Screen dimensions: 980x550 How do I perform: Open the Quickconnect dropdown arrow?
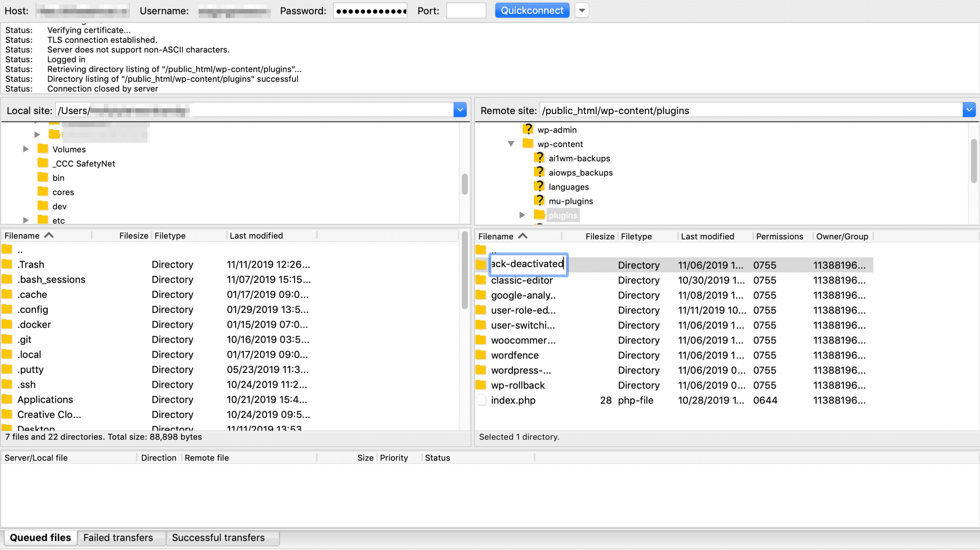pos(581,10)
